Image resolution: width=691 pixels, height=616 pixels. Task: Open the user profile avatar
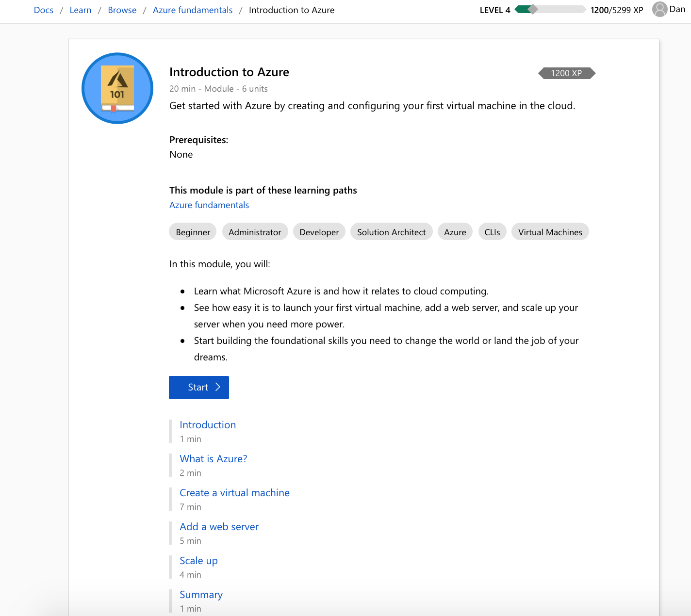[659, 9]
